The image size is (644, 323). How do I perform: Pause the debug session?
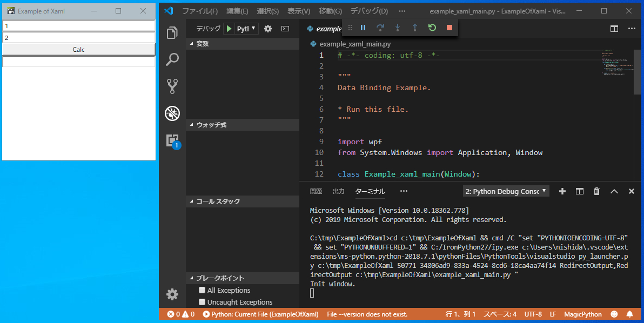[363, 28]
